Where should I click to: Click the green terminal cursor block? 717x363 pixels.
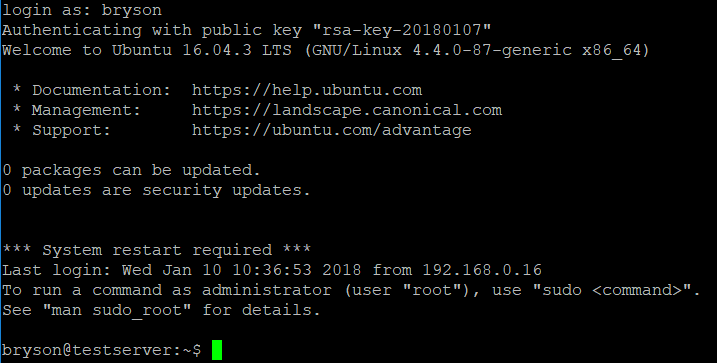tap(217, 350)
